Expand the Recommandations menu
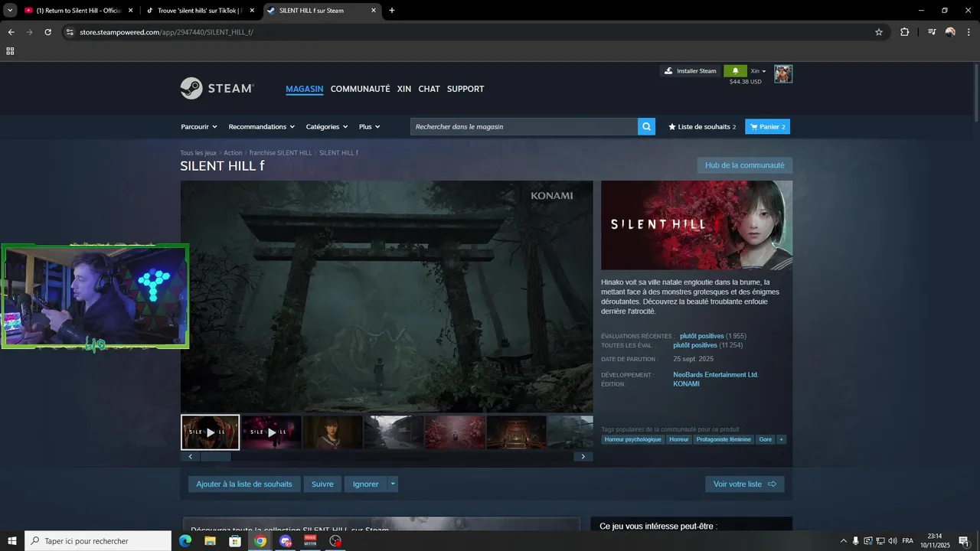The image size is (980, 551). 262,127
